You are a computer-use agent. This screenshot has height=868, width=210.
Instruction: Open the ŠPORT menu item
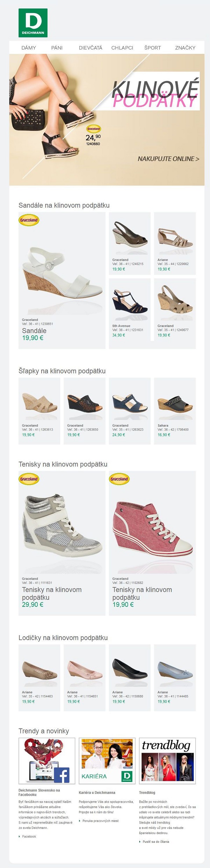pyautogui.click(x=153, y=48)
